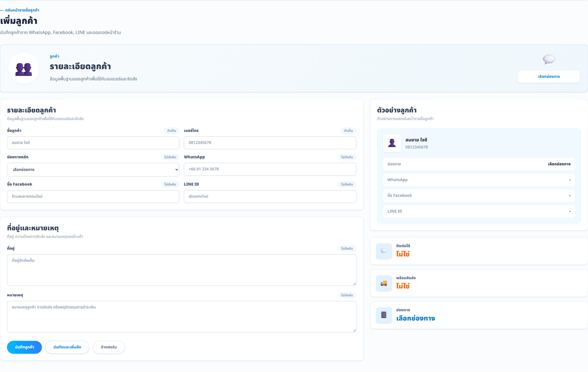Click the เพิ่มลูกค้า page title

coord(19,21)
